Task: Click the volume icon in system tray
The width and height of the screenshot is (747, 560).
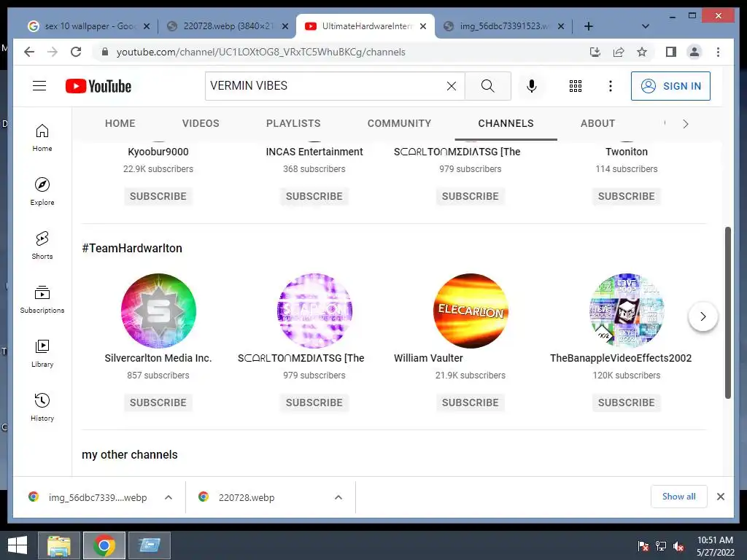Action: click(x=678, y=546)
